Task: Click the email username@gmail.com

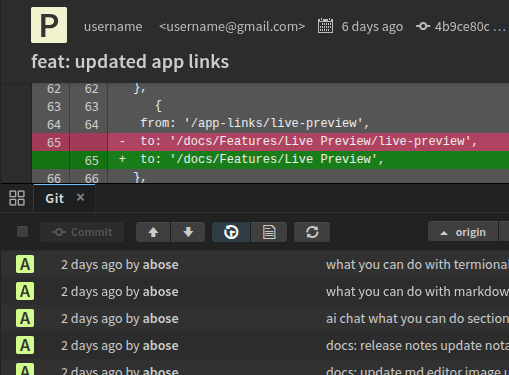Action: (232, 26)
